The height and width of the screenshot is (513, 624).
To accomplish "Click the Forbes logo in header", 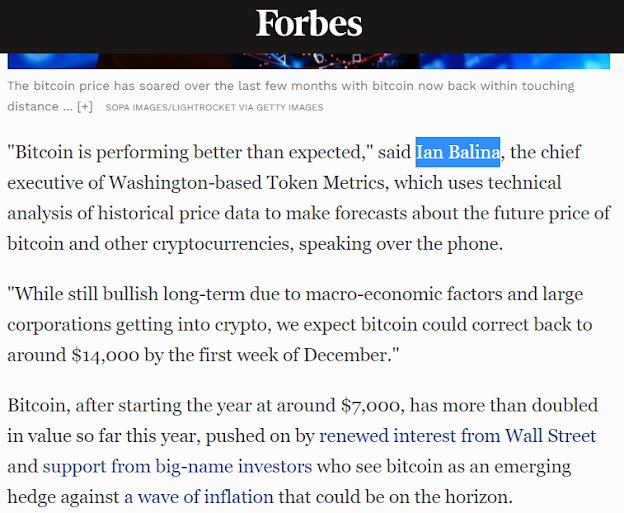I will tap(309, 24).
